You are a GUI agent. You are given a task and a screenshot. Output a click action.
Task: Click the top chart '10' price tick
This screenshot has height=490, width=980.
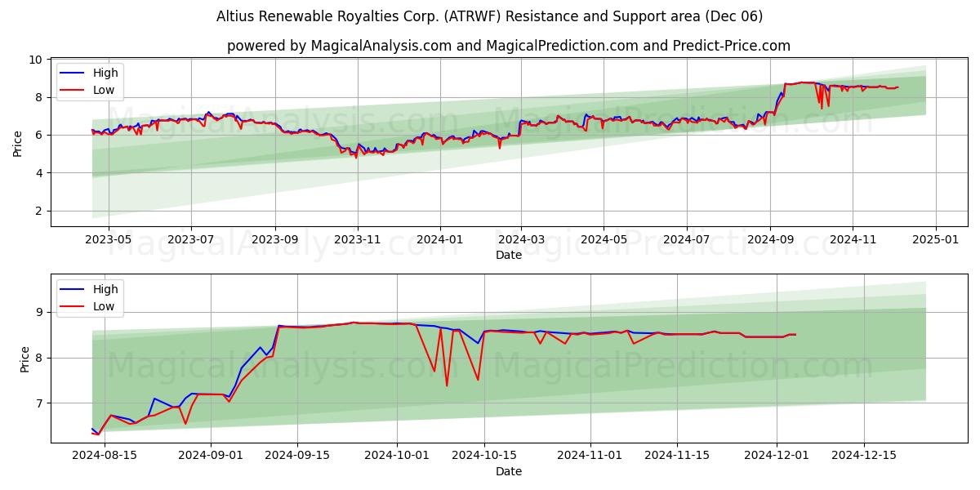(x=36, y=60)
